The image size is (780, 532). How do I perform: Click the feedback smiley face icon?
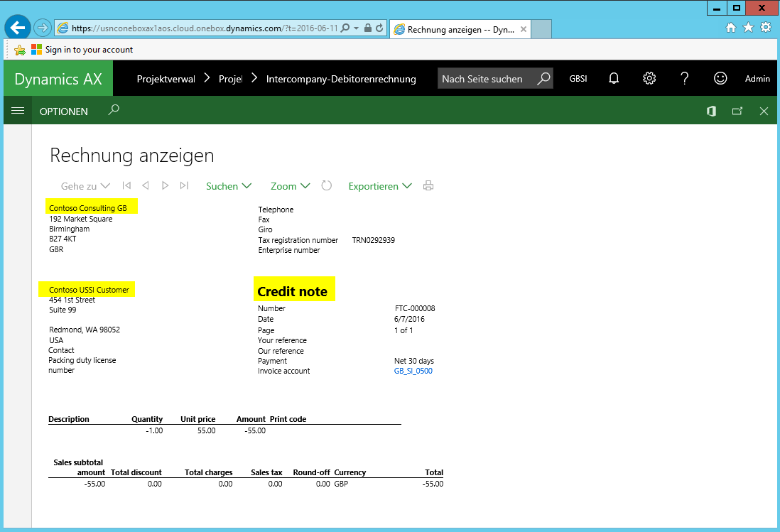(720, 79)
